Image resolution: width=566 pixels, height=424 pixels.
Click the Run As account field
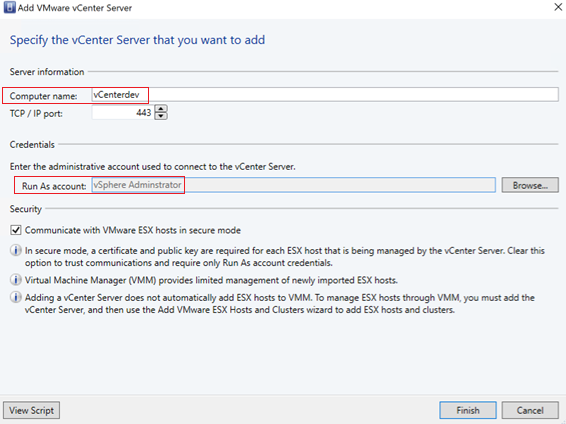293,185
